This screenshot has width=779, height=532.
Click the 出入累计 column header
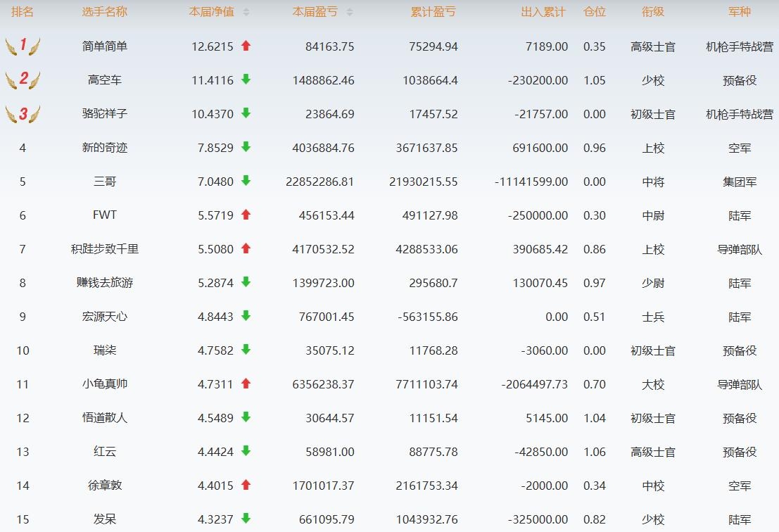[543, 12]
